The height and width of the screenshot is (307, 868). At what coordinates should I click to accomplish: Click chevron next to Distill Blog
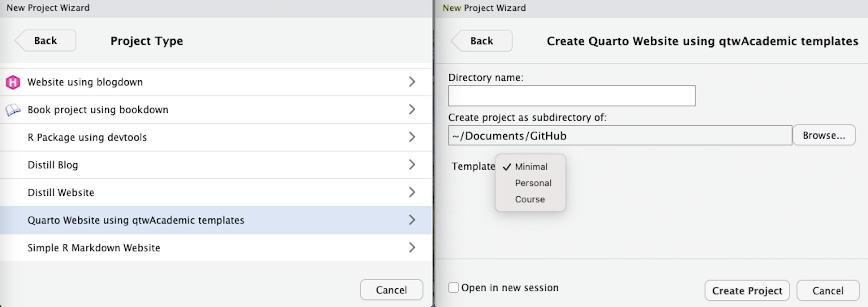(412, 165)
